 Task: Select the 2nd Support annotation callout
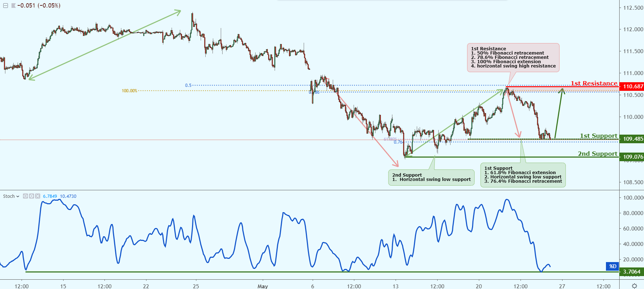(x=431, y=177)
